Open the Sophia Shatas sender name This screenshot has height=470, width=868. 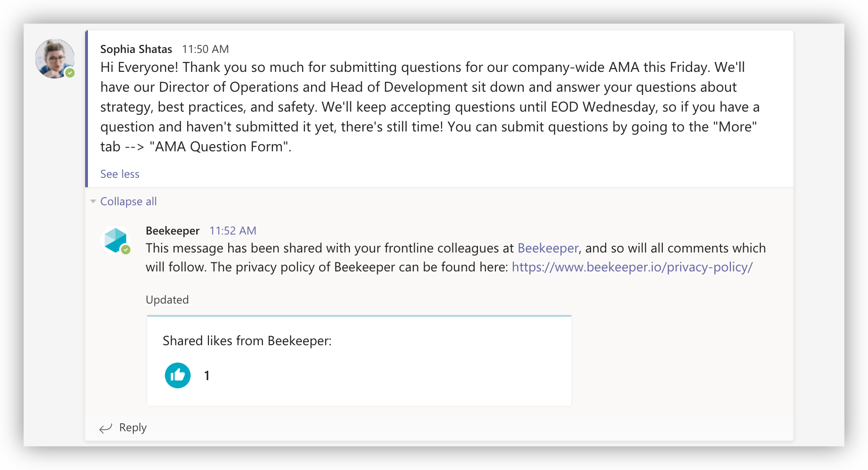click(136, 49)
